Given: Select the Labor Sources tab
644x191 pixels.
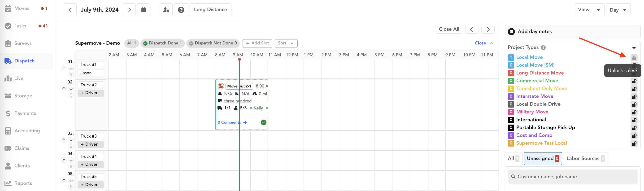Looking at the screenshot, I should tap(585, 159).
